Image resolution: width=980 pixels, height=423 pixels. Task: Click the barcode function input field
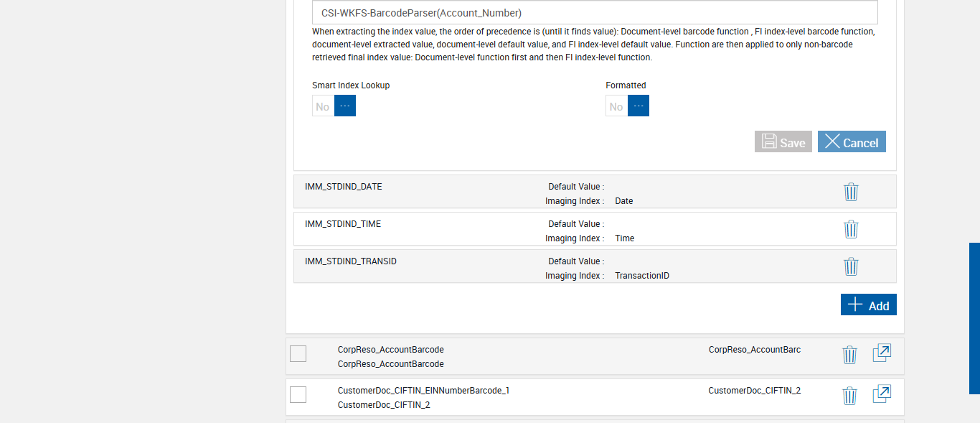[595, 13]
